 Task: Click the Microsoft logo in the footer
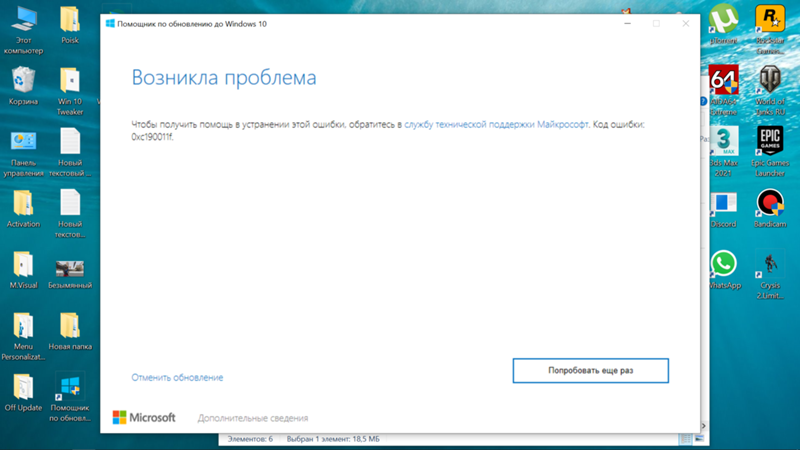point(144,417)
